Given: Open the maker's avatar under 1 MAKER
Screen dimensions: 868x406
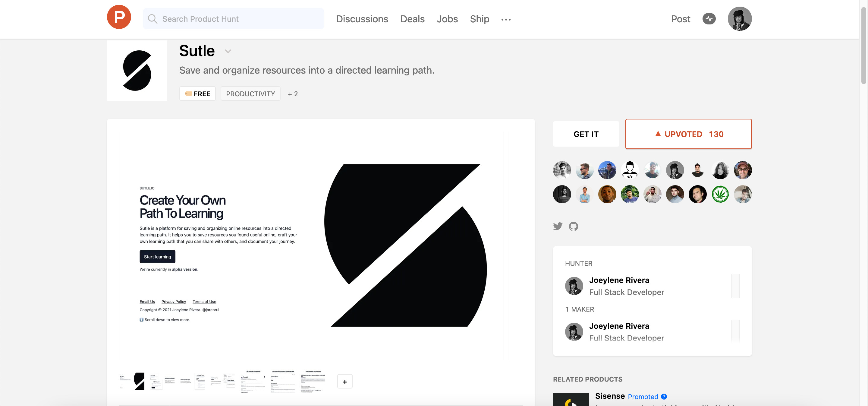Looking at the screenshot, I should (x=574, y=332).
